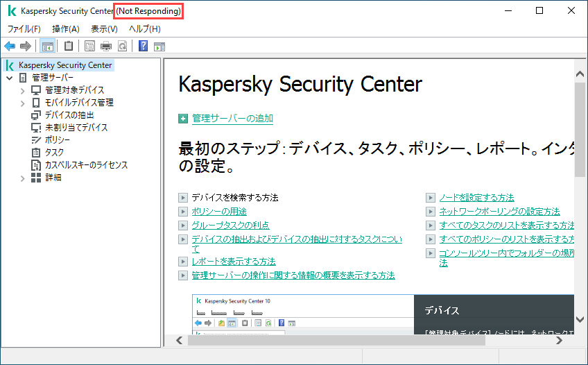Click the play icon beside ノードを設定する方法

431,198
